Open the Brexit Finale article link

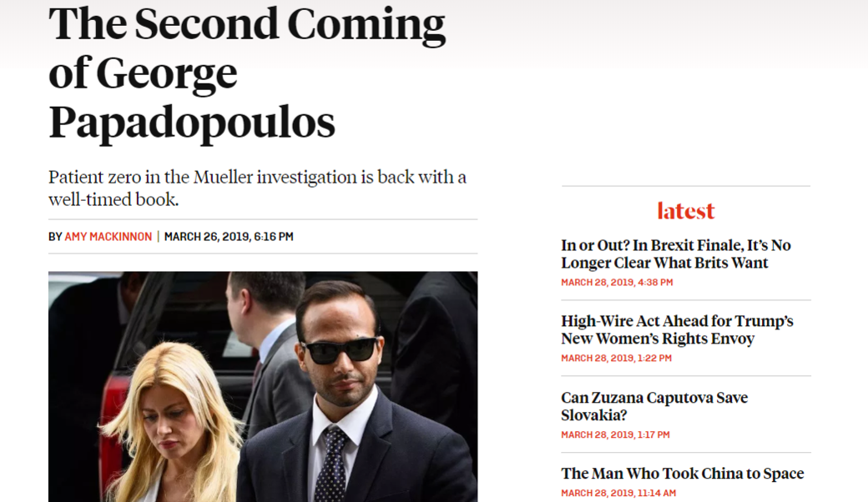click(x=676, y=254)
